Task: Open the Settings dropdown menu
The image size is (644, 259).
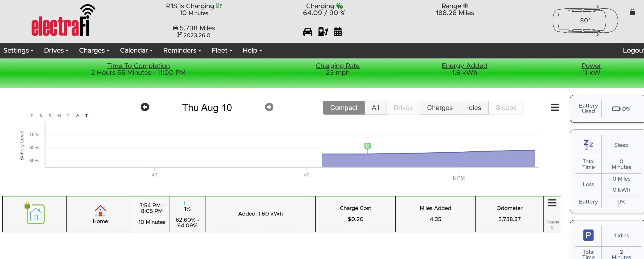Action: click(18, 50)
